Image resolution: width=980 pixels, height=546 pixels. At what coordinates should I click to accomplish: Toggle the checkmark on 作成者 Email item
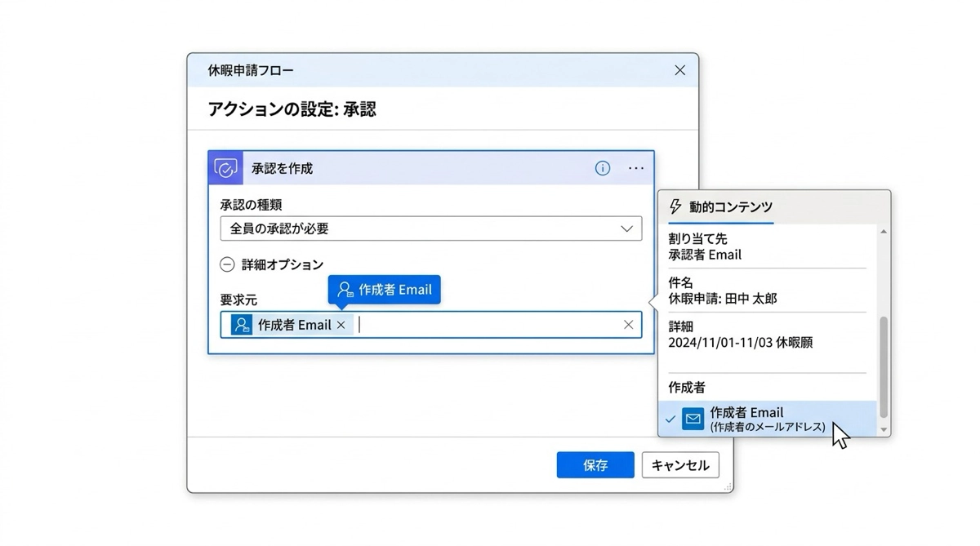670,419
